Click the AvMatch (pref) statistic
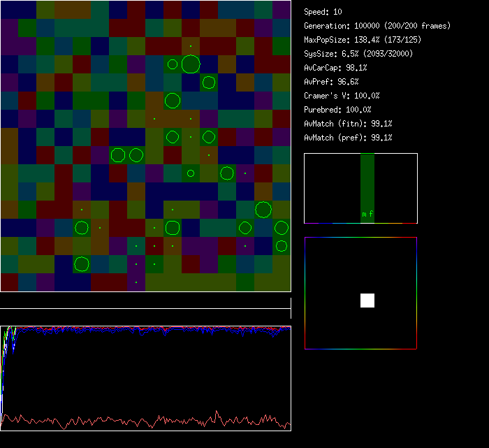The image size is (489, 448). [x=348, y=138]
